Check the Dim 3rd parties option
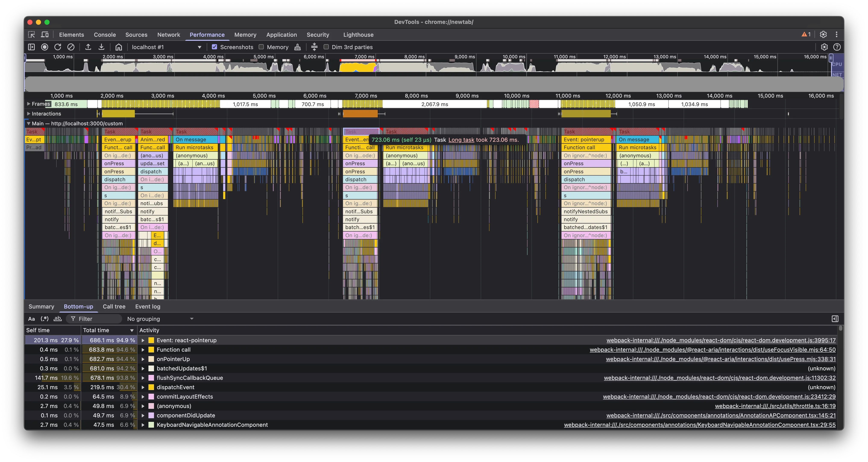The height and width of the screenshot is (462, 868). point(326,47)
